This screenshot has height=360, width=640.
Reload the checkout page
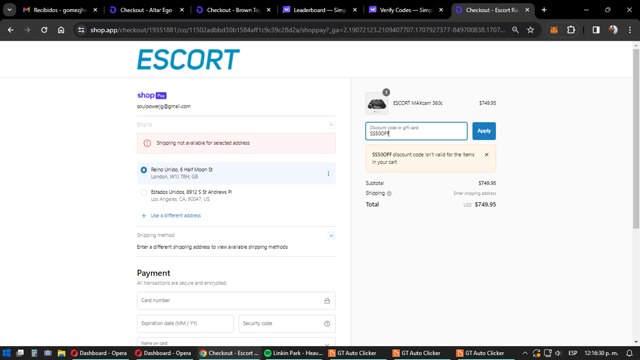(44, 30)
